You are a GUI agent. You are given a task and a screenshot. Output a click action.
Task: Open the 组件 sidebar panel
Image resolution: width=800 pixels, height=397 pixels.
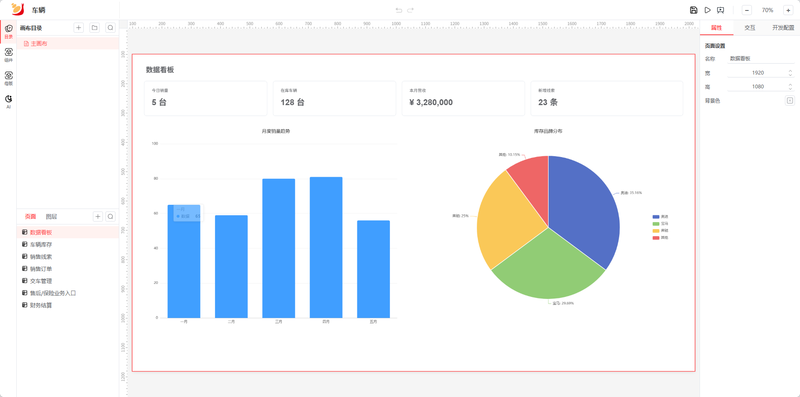[8, 54]
